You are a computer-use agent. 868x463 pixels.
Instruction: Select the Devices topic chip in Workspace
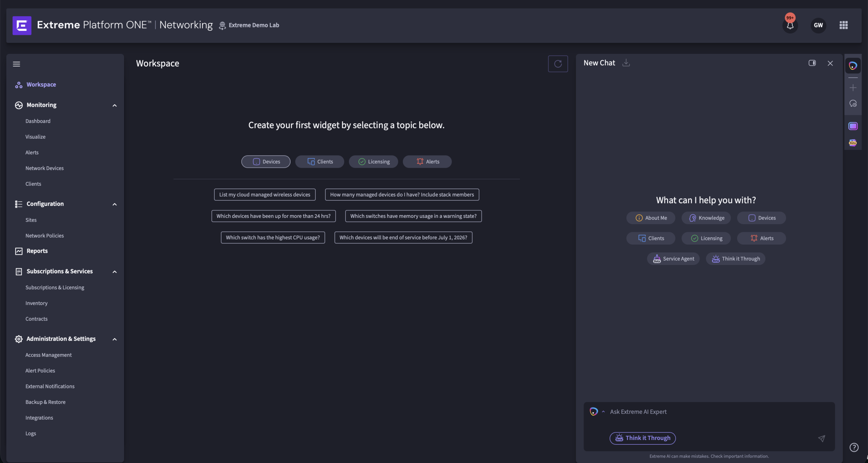[x=266, y=162]
